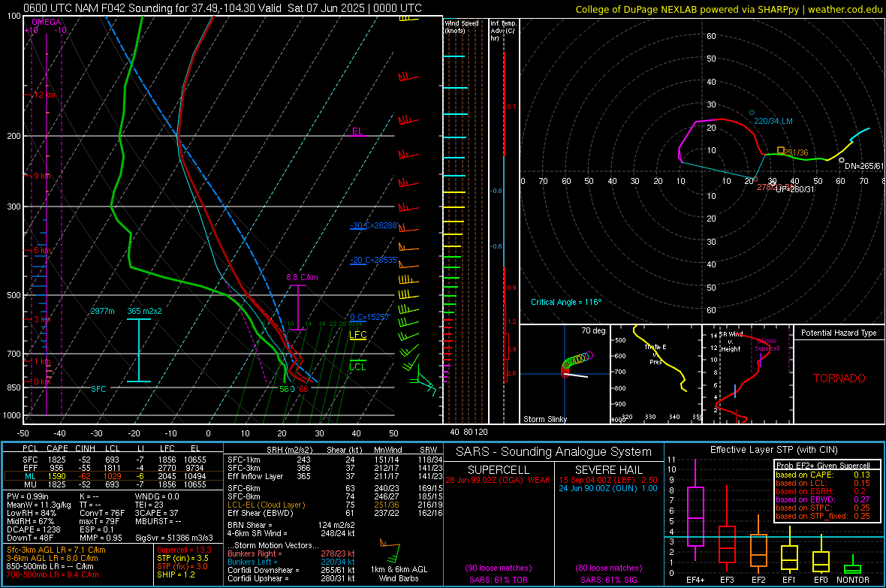Click the 'SigSvr = 51386 m3/s3' value
The height and width of the screenshot is (588, 886).
tap(174, 538)
